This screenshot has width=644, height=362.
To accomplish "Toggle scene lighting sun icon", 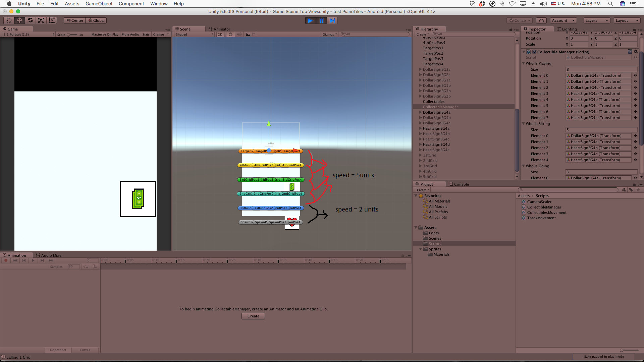I will coord(230,34).
